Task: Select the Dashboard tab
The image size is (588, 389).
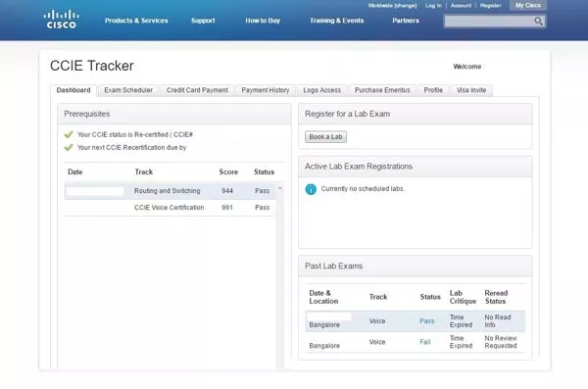Action: pyautogui.click(x=73, y=90)
